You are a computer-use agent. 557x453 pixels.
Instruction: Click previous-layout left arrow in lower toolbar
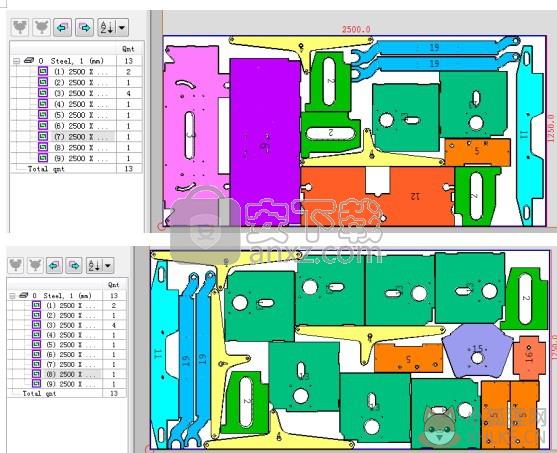[54, 265]
